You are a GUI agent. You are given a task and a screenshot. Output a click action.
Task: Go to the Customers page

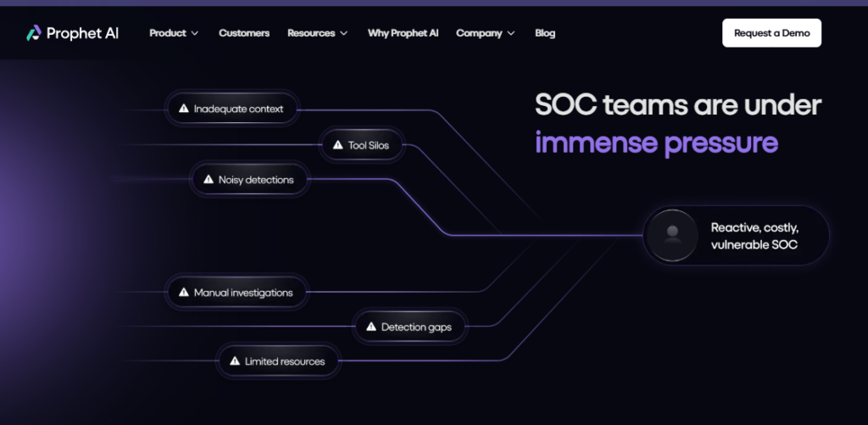point(244,33)
